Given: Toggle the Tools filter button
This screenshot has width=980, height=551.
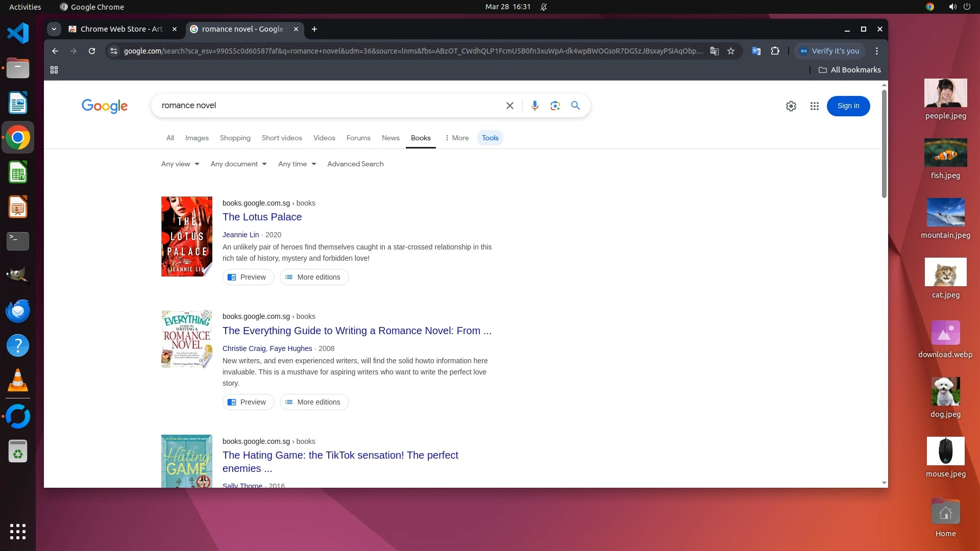Looking at the screenshot, I should pyautogui.click(x=489, y=138).
